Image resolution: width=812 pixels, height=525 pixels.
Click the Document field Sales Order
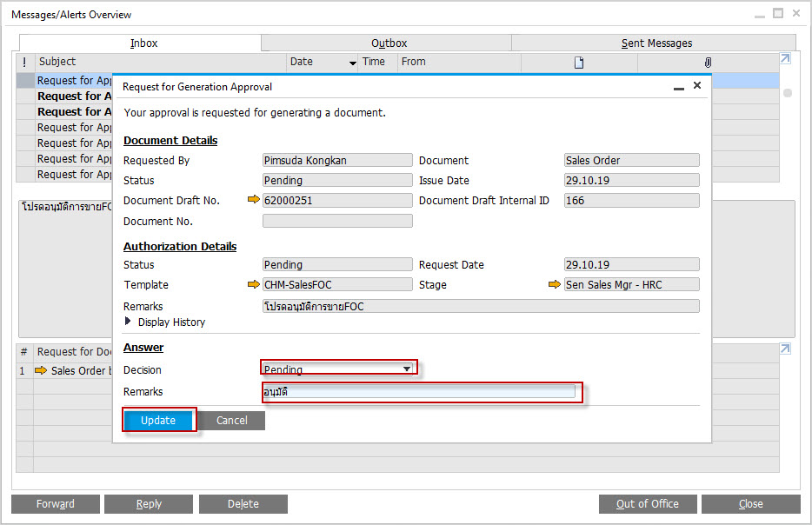point(632,160)
